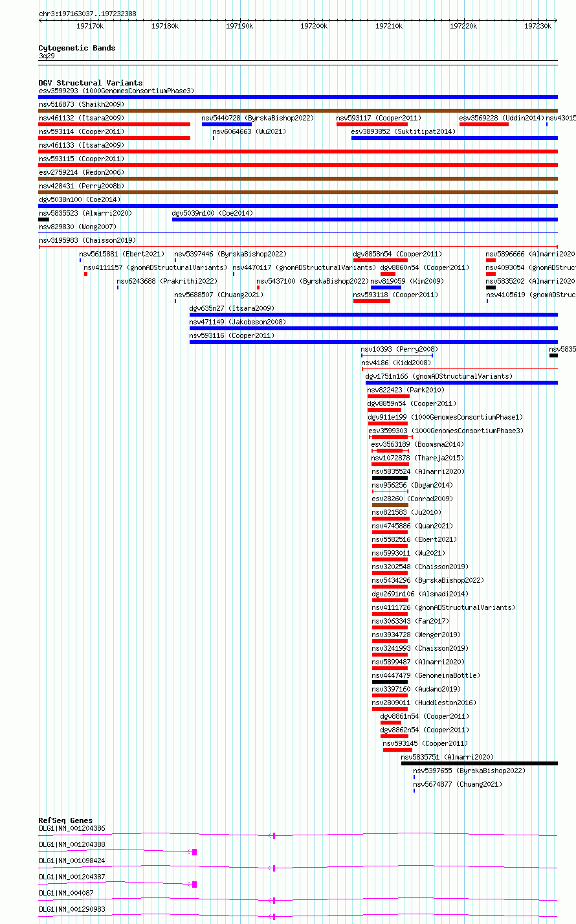Click the nsv593114 Cooper2011 label
576x924 pixels.
click(x=81, y=131)
